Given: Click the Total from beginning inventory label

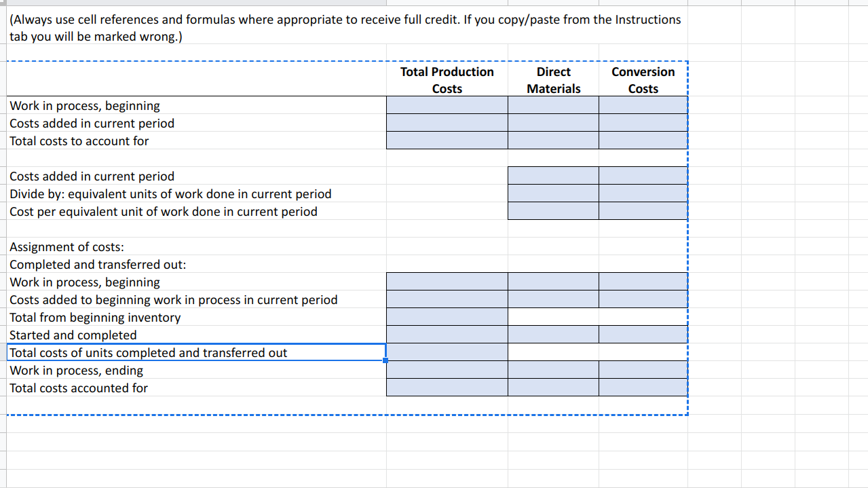Looking at the screenshot, I should pos(95,317).
